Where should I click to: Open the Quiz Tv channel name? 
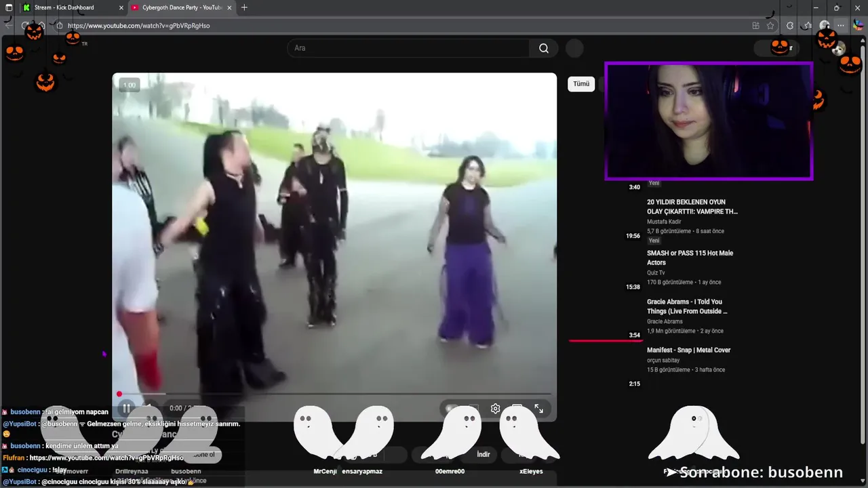(x=656, y=272)
